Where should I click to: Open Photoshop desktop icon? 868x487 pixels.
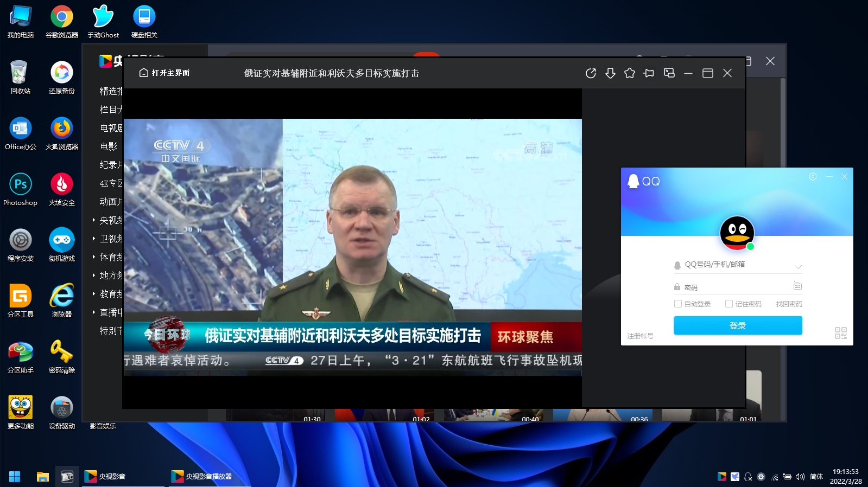(x=21, y=189)
